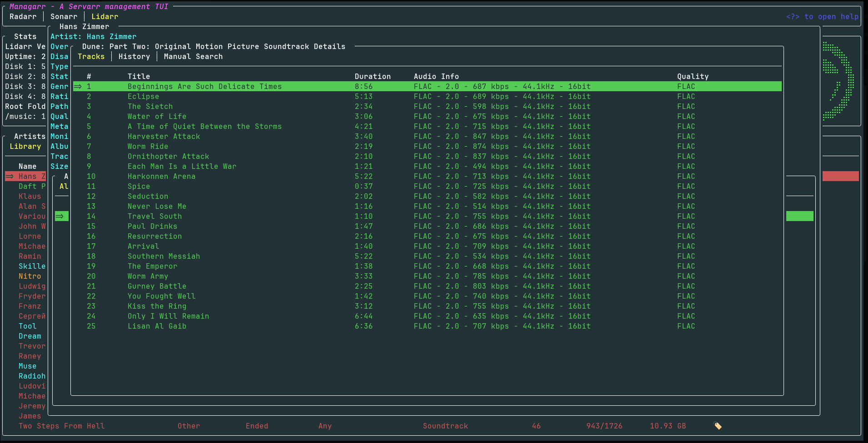Click the red arrow beside Hans Z artist
The width and height of the screenshot is (868, 443).
click(10, 176)
